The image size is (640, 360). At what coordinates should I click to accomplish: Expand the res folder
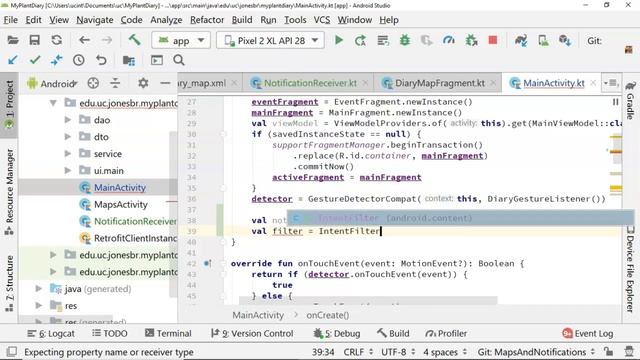[39, 305]
